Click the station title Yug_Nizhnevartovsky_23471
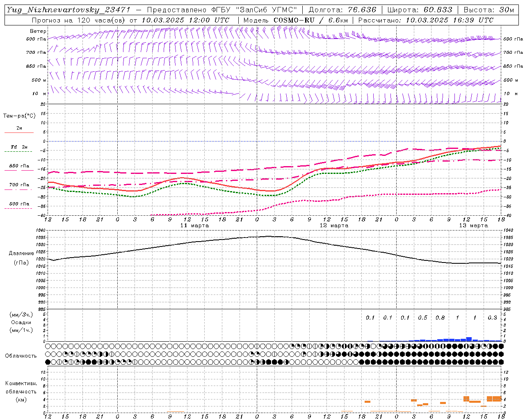The height and width of the screenshot is (420, 525). pyautogui.click(x=68, y=10)
